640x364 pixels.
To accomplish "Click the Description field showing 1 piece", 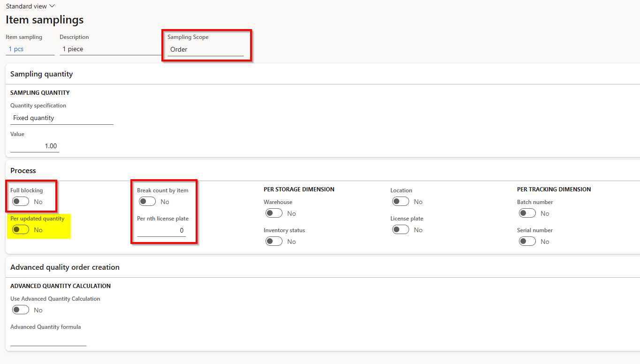I will [111, 49].
